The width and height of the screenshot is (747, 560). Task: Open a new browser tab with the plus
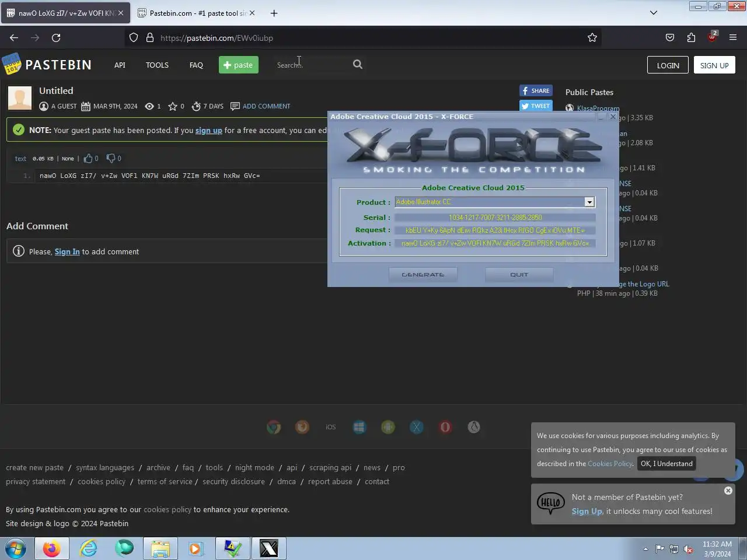[x=274, y=13]
